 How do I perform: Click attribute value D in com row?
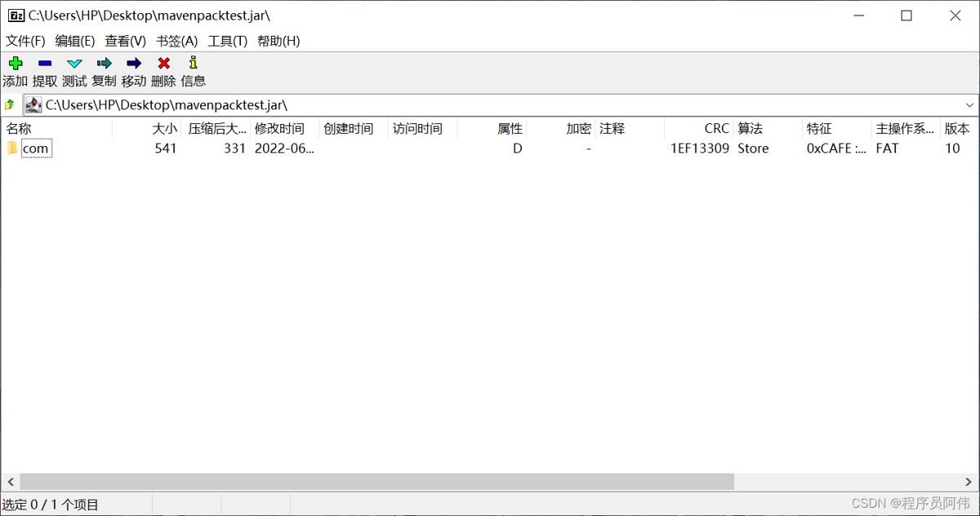tap(517, 149)
